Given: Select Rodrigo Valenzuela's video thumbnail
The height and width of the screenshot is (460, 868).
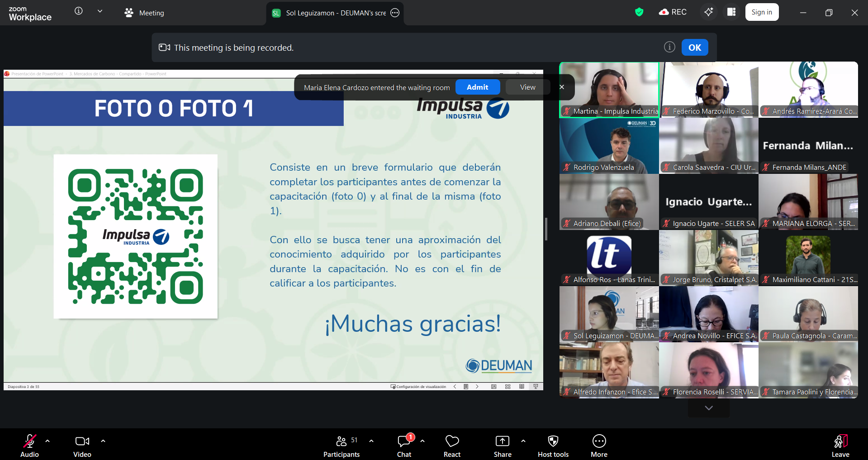Looking at the screenshot, I should pyautogui.click(x=609, y=146).
